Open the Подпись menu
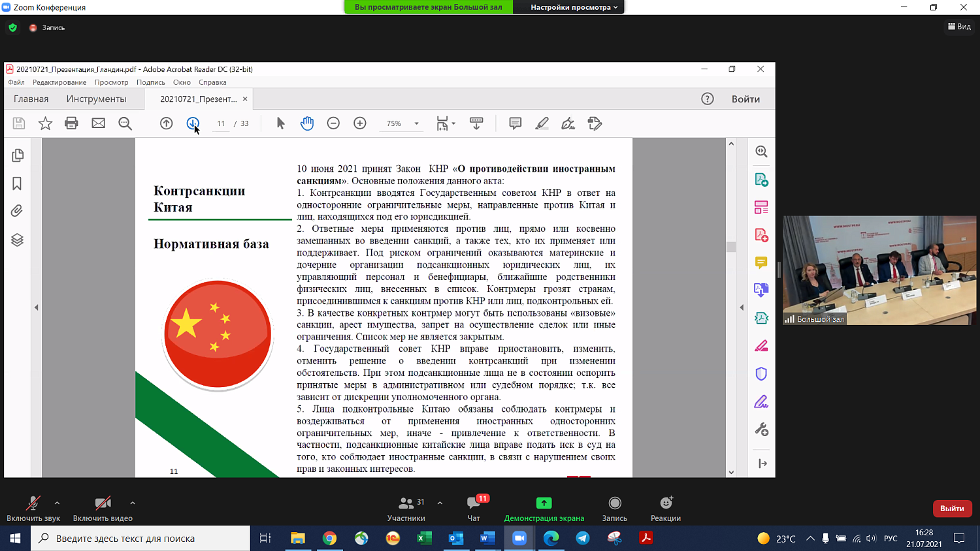Image resolution: width=980 pixels, height=551 pixels. [151, 82]
